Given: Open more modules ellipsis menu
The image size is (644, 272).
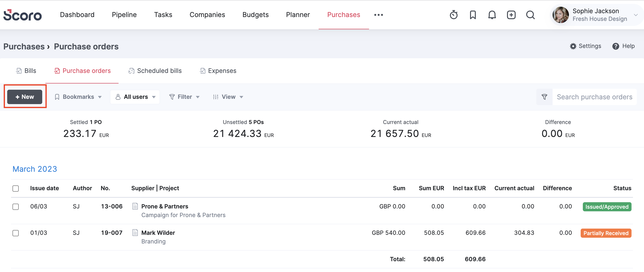Looking at the screenshot, I should (x=378, y=15).
